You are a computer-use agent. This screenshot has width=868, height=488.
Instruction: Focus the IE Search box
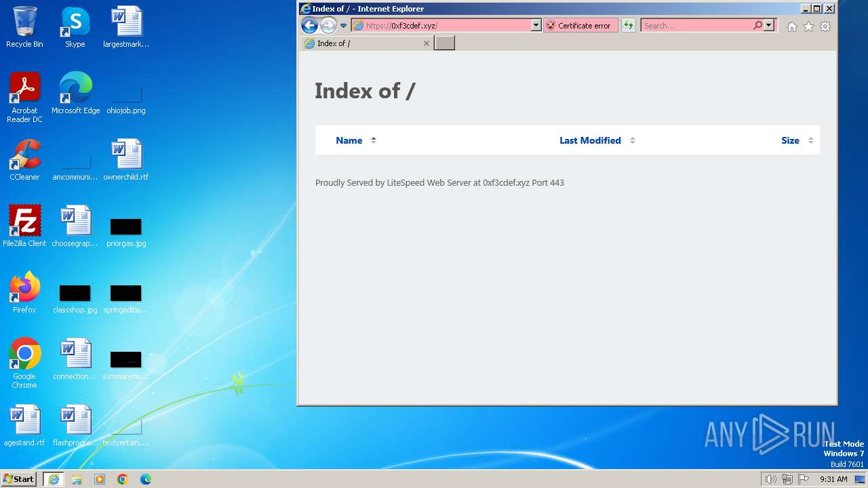click(x=696, y=26)
